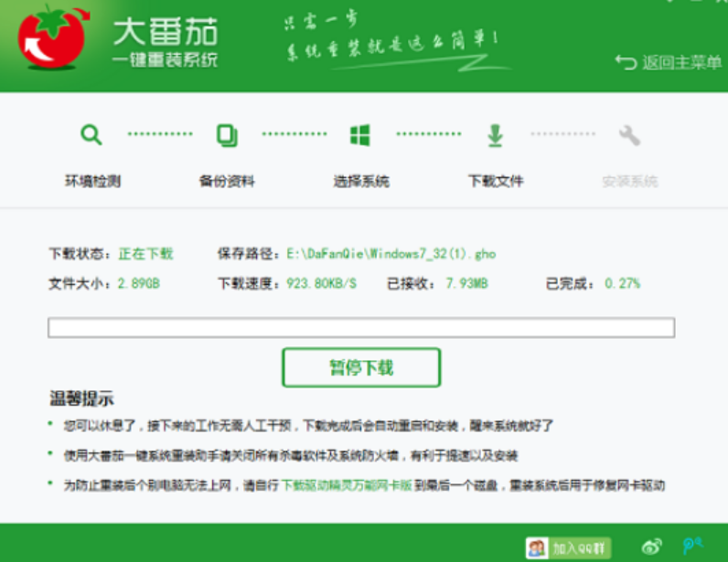The width and height of the screenshot is (728, 562).
Task: Open the Weibo icon in footer
Action: coord(651,547)
